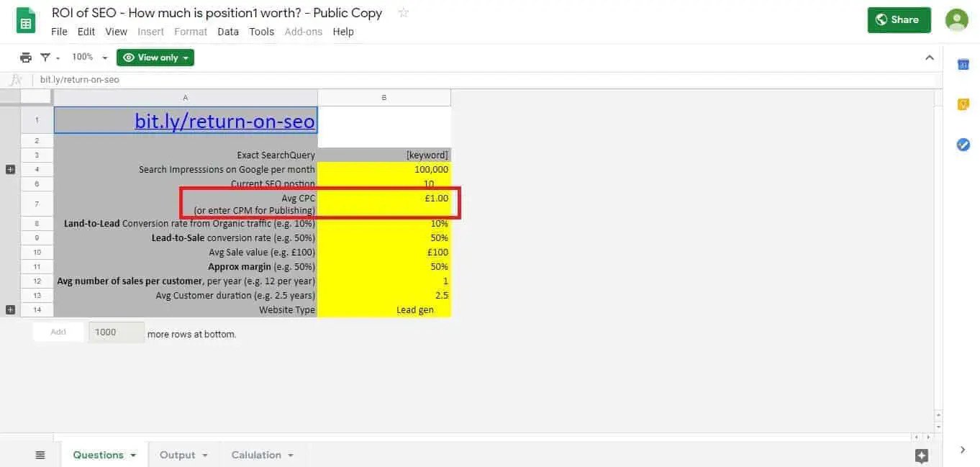Open Google Tasks side panel
The image size is (980, 467).
click(963, 145)
